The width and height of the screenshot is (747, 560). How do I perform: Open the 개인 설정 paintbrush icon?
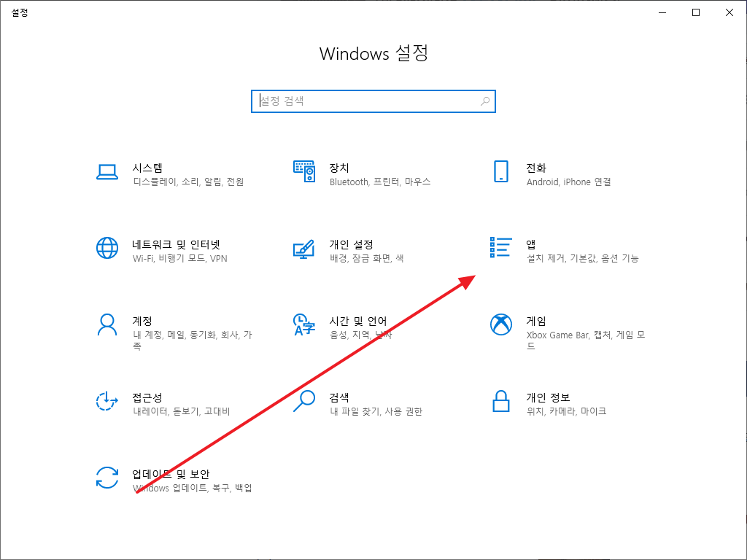(304, 249)
